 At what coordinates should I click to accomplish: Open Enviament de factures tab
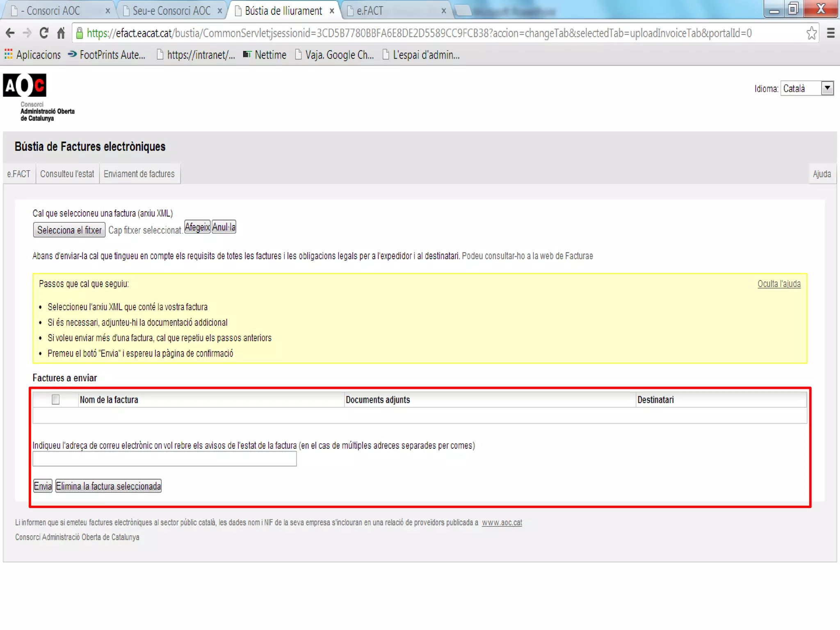(x=139, y=174)
